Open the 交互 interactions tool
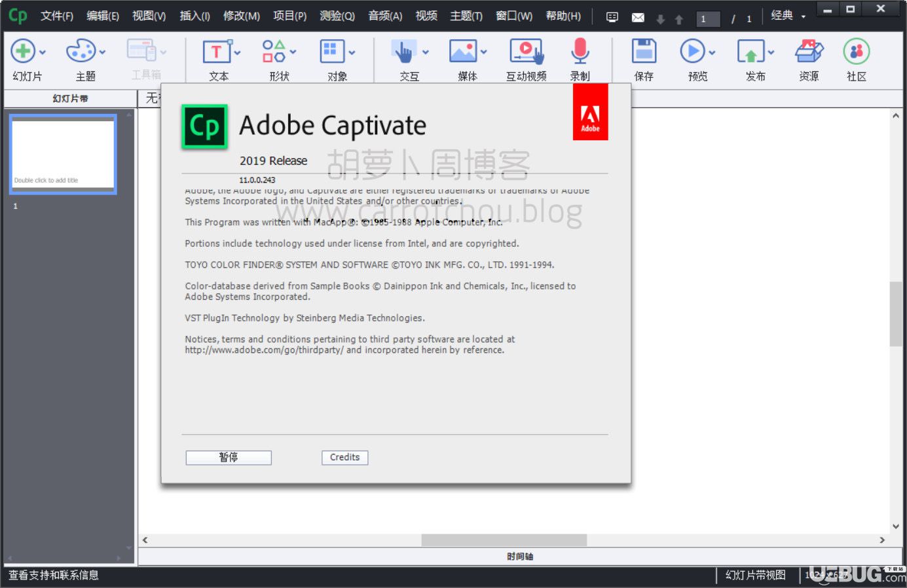The width and height of the screenshot is (907, 588). [x=403, y=51]
